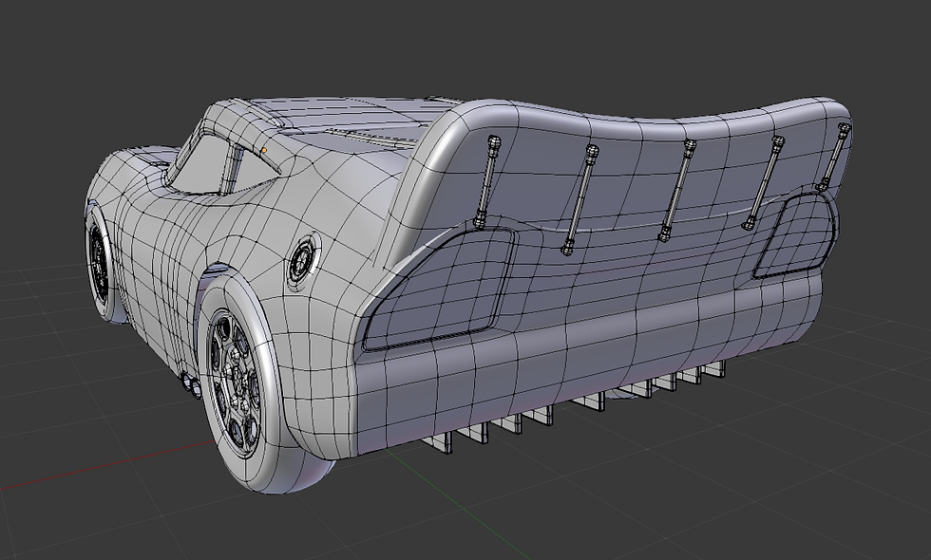Click the red X-axis line on the floor

pos(95,479)
